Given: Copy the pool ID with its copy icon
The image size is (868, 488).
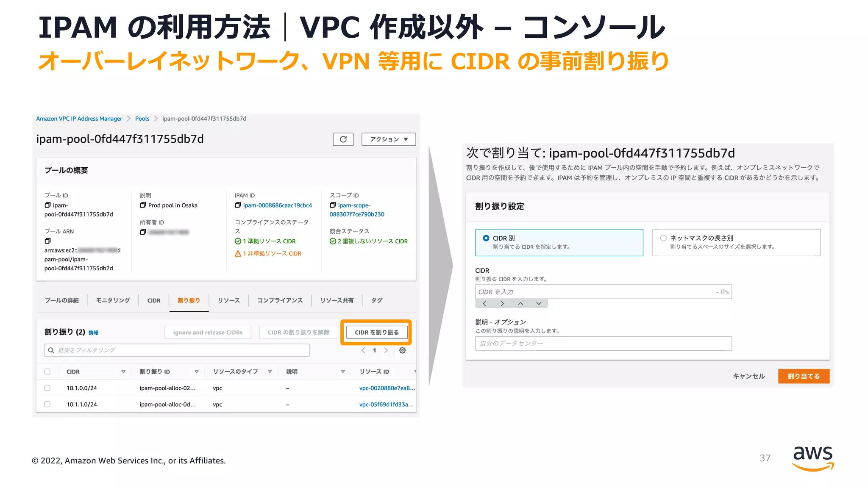Looking at the screenshot, I should point(47,205).
